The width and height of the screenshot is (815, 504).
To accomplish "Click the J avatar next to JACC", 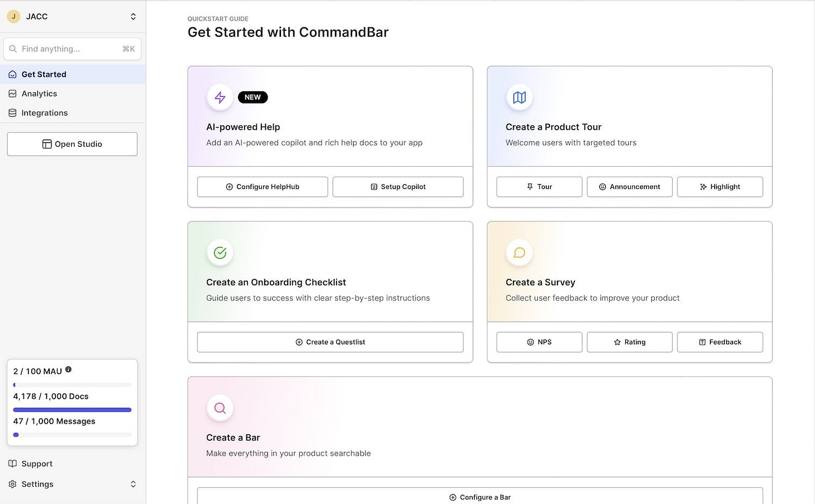I will point(13,16).
